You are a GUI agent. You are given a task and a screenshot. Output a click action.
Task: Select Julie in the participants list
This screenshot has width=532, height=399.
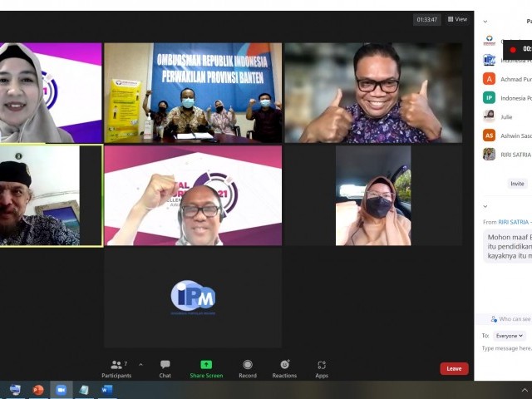[x=506, y=116]
